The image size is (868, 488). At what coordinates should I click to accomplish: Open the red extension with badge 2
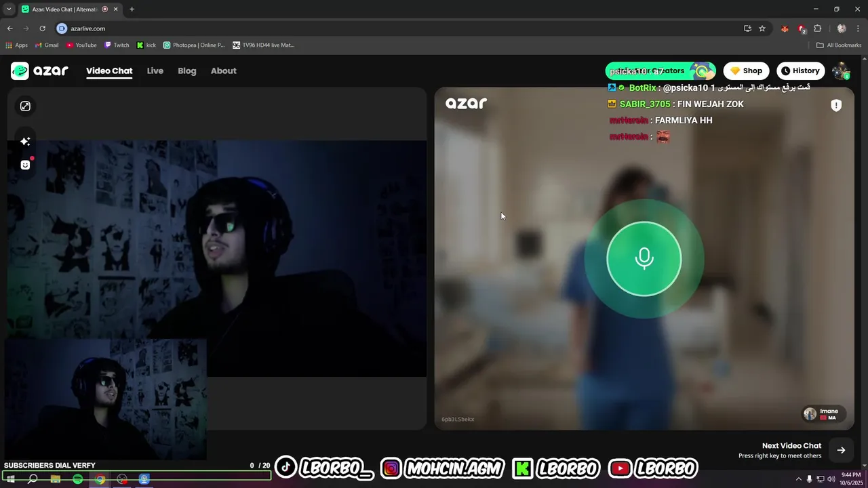pos(802,28)
